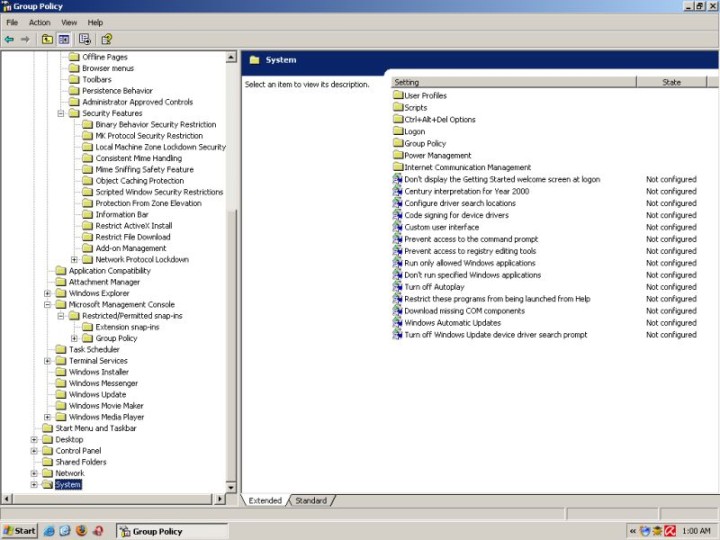Click the Export List toolbar icon
The width and height of the screenshot is (720, 540).
85,39
